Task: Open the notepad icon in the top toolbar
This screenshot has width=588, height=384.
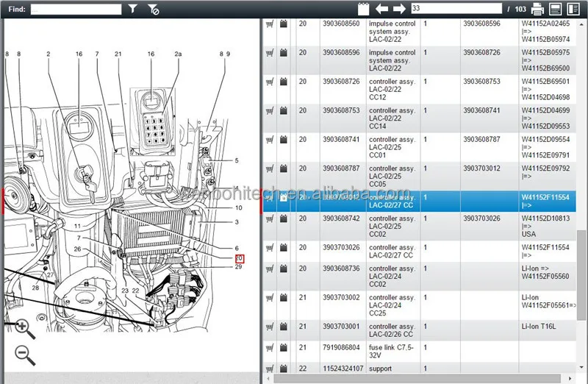Action: click(363, 9)
